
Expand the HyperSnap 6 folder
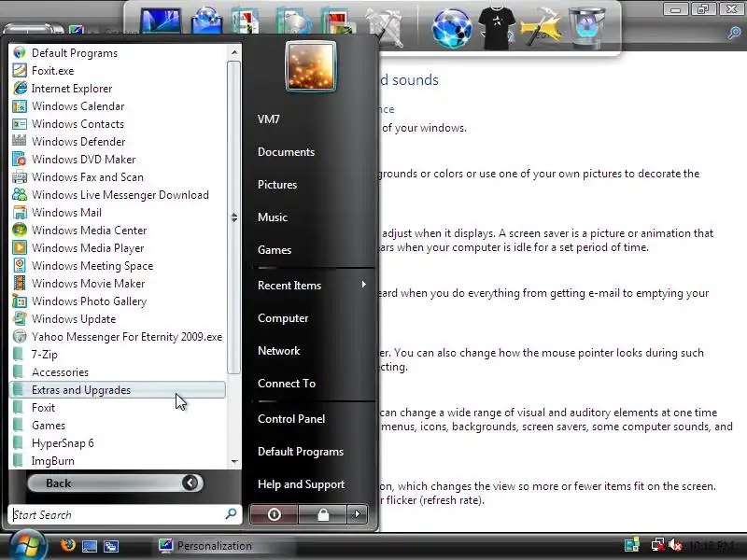tap(118, 442)
